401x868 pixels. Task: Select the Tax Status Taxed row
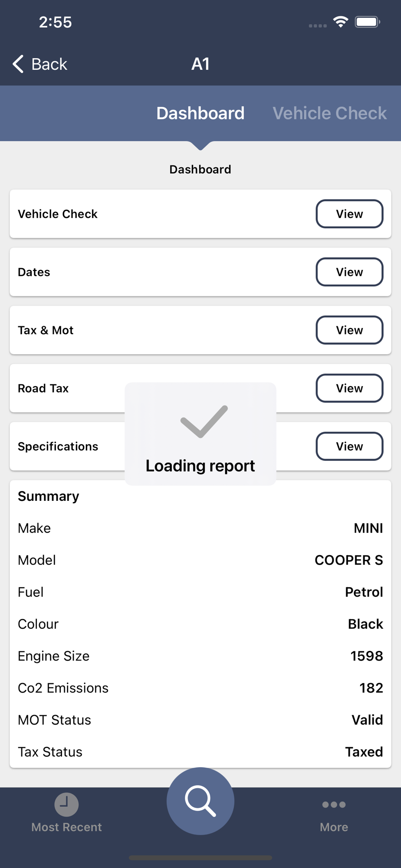click(x=200, y=752)
